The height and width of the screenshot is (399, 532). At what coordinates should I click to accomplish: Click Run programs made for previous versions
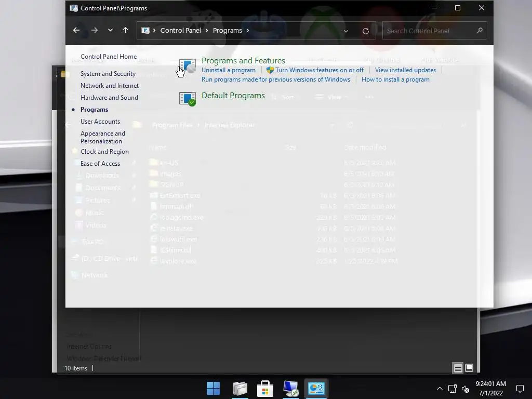tap(276, 79)
